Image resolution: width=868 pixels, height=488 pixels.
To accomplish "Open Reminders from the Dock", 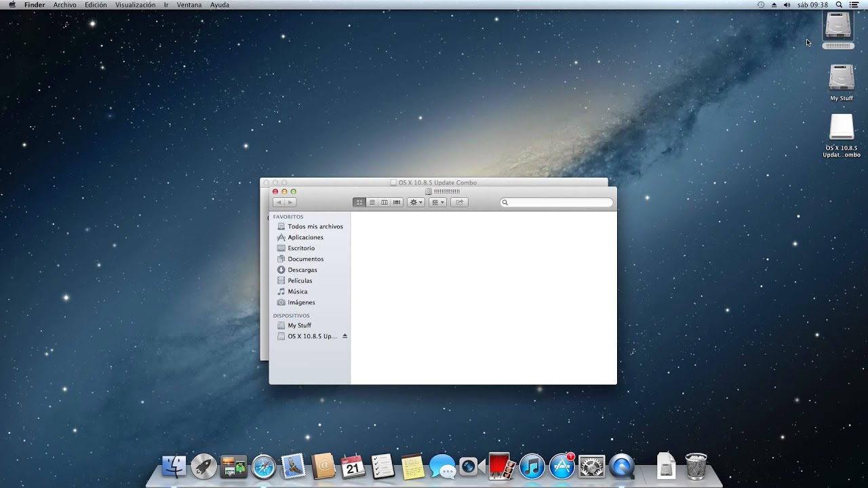I will point(383,466).
